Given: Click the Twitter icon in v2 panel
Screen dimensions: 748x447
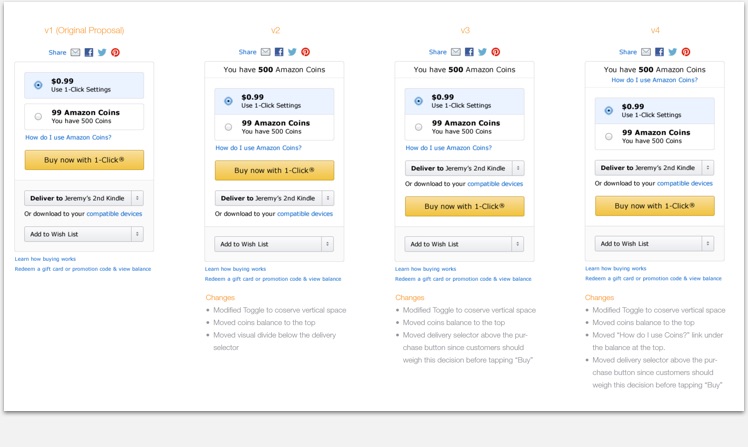Looking at the screenshot, I should (292, 52).
